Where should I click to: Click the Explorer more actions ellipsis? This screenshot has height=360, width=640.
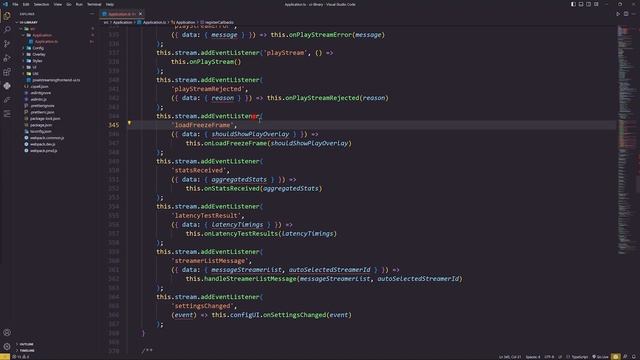click(x=92, y=14)
